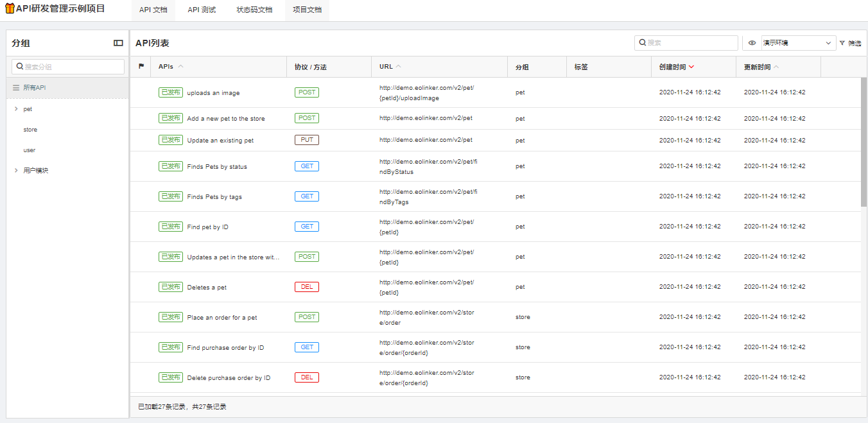The height and width of the screenshot is (423, 868).
Task: Toggle the eye icon beside environment dropdown
Action: click(752, 43)
